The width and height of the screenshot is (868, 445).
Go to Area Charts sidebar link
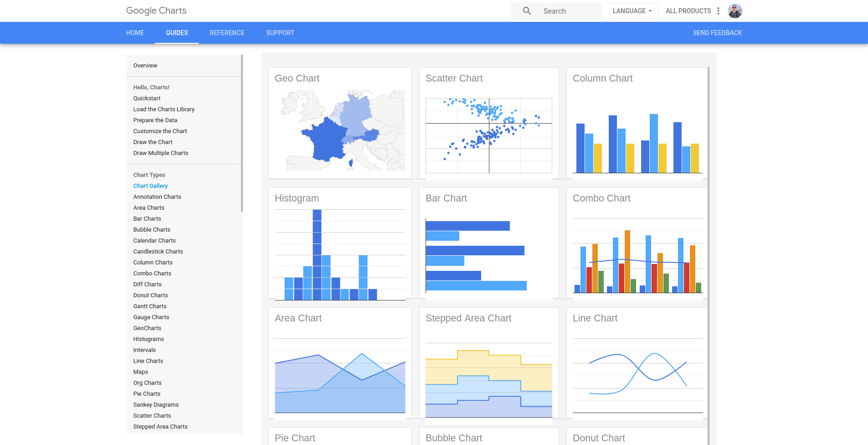tap(149, 208)
